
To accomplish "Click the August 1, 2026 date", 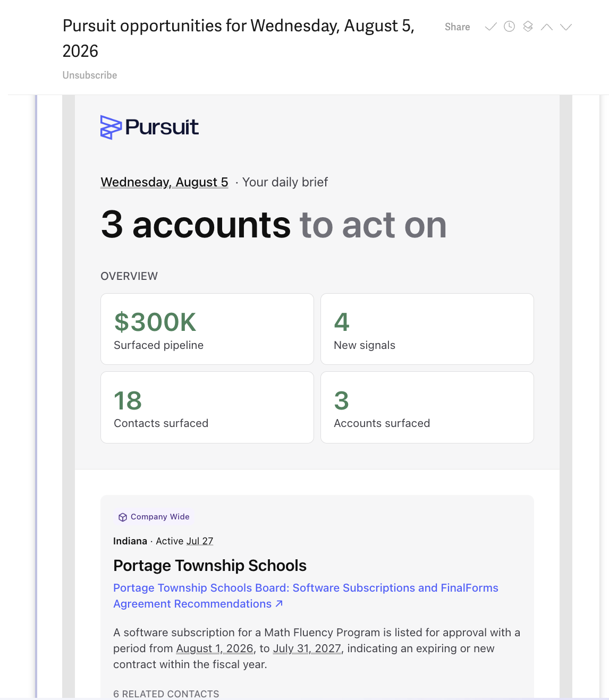I will point(215,648).
